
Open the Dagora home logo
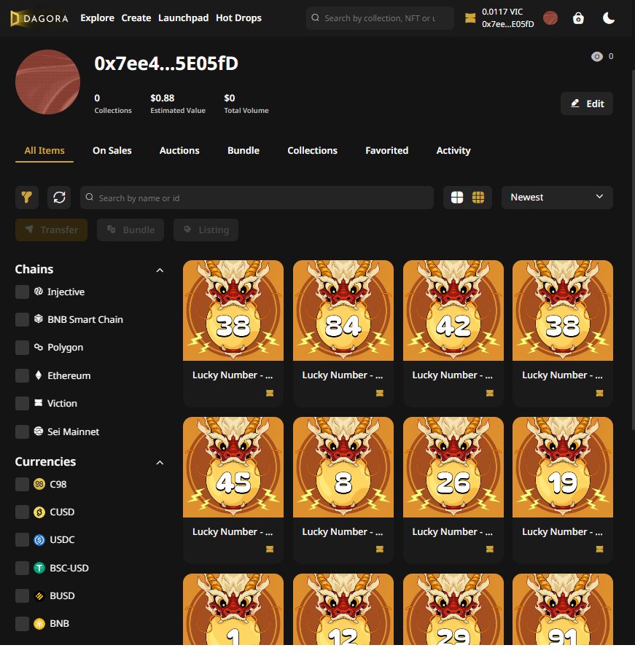pyautogui.click(x=39, y=18)
